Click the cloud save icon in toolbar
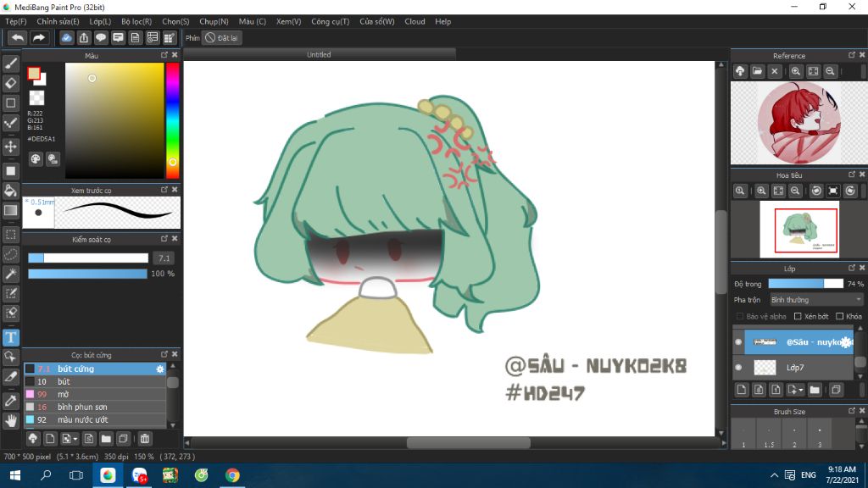This screenshot has height=488, width=868. [x=66, y=37]
